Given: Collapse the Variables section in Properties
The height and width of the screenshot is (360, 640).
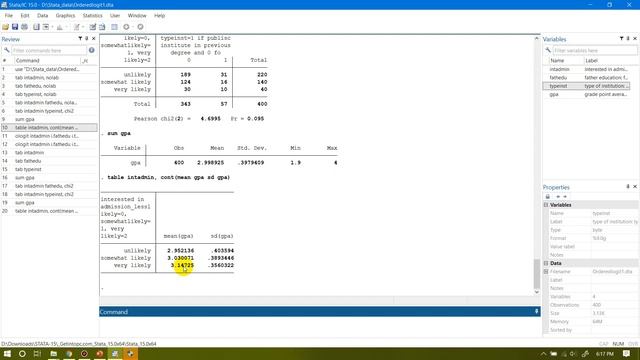Looking at the screenshot, I should tap(546, 205).
